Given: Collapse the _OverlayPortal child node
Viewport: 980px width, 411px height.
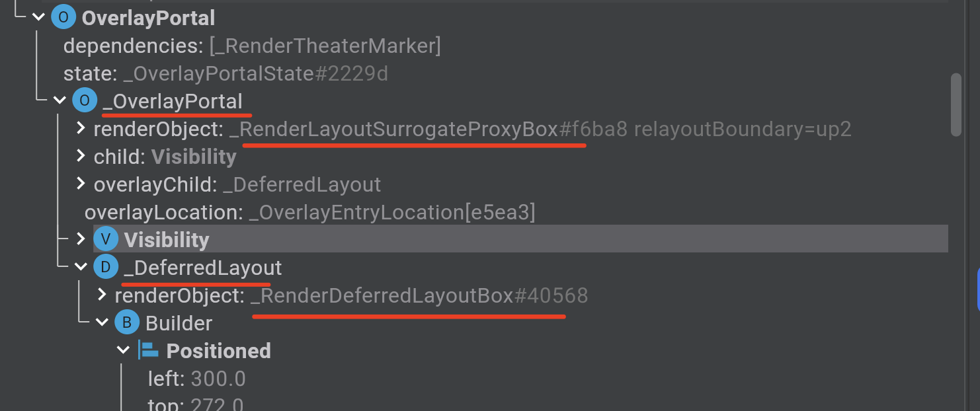Looking at the screenshot, I should 60,101.
